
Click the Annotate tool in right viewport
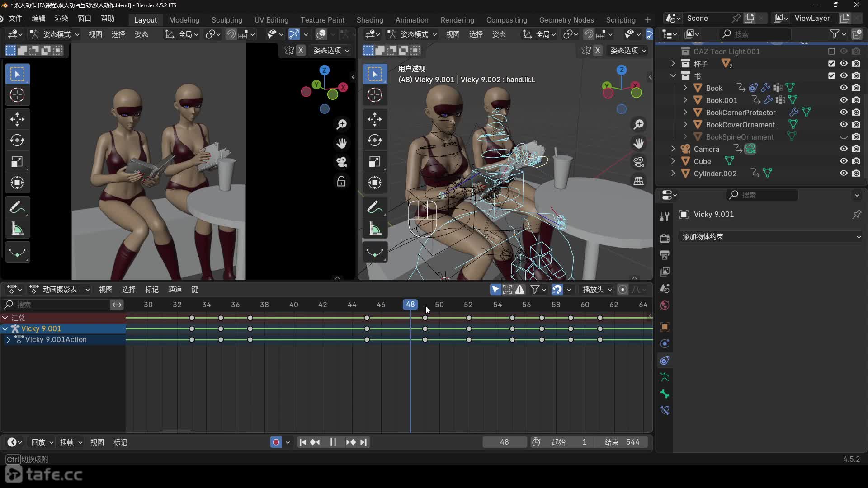coord(375,207)
